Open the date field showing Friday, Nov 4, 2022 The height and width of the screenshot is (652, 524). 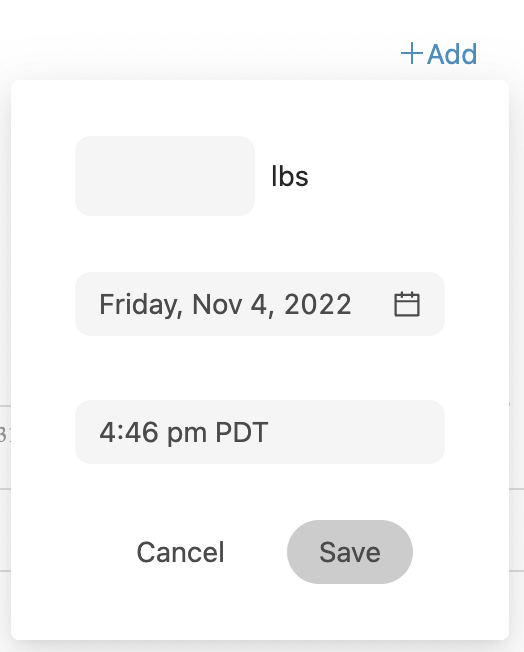(x=260, y=304)
